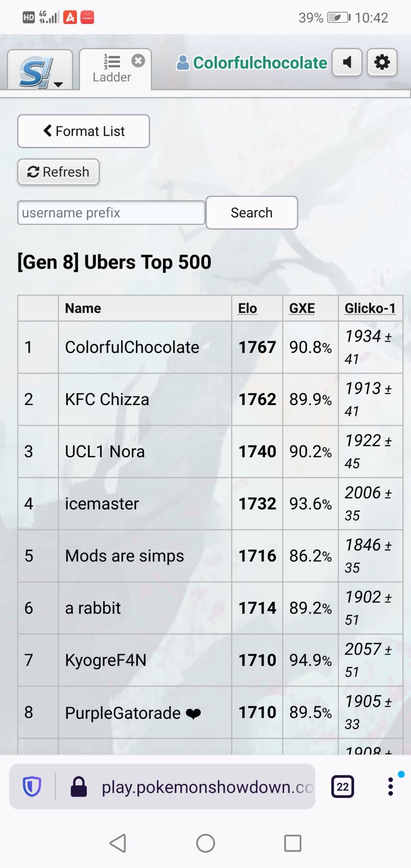
Task: Go back to the Format List
Action: click(84, 131)
